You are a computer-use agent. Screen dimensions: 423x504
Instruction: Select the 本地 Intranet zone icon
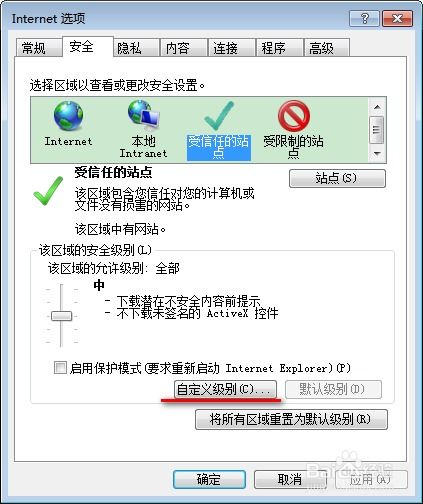[144, 129]
